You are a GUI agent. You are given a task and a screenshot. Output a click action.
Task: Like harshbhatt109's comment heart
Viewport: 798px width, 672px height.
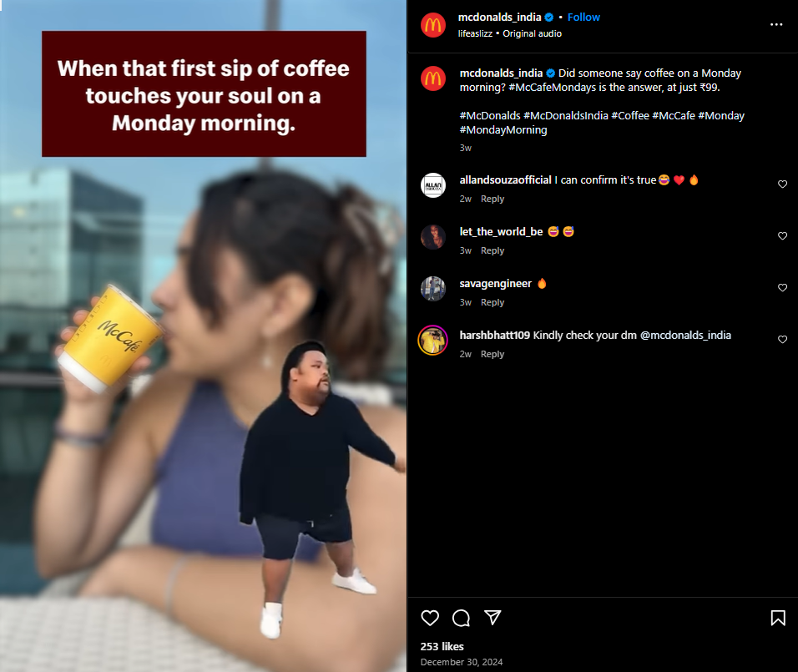pyautogui.click(x=782, y=340)
